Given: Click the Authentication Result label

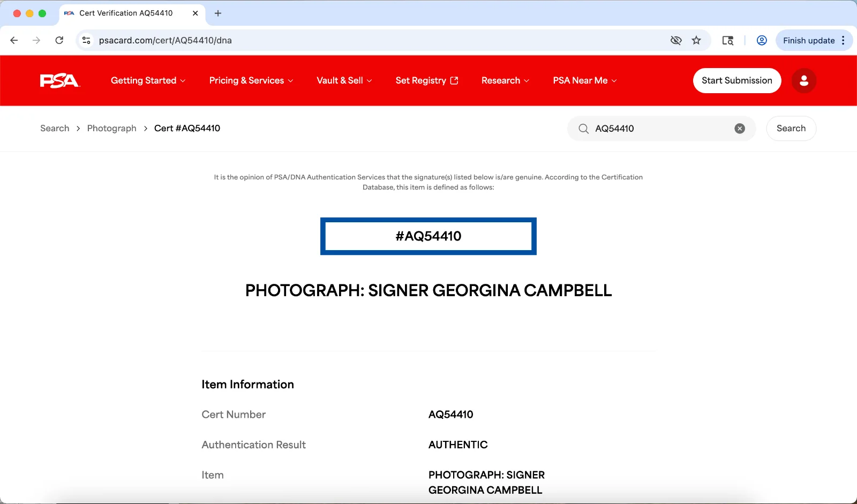Looking at the screenshot, I should coord(253,445).
